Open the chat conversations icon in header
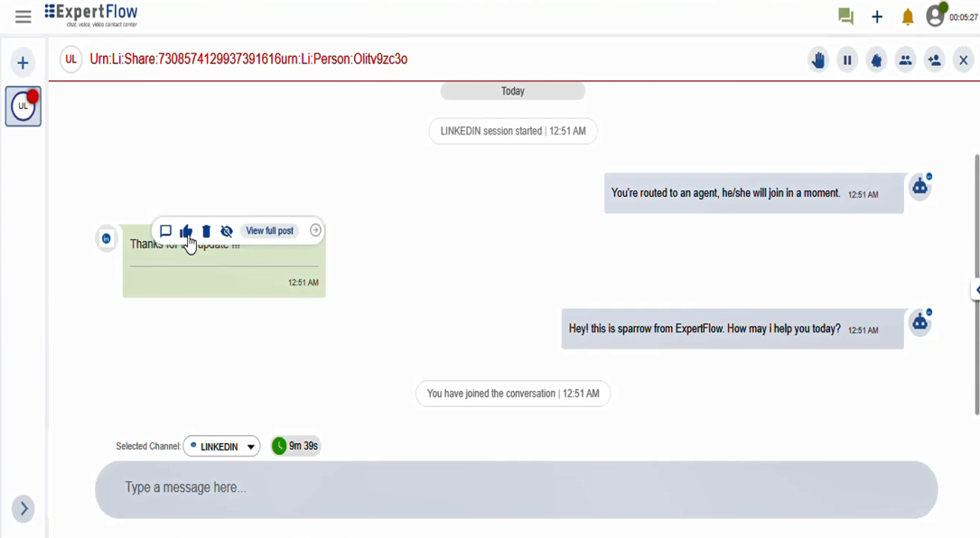 click(845, 16)
